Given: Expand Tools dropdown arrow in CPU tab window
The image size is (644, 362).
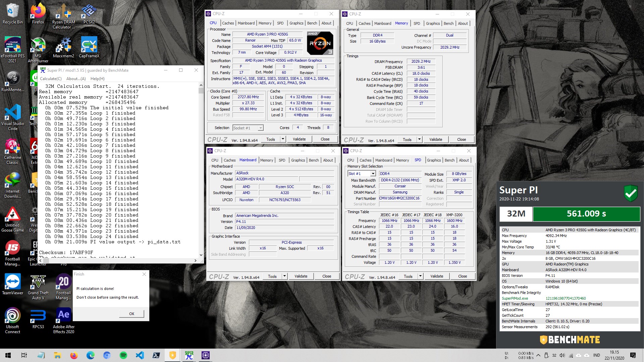Looking at the screenshot, I should pos(283,139).
